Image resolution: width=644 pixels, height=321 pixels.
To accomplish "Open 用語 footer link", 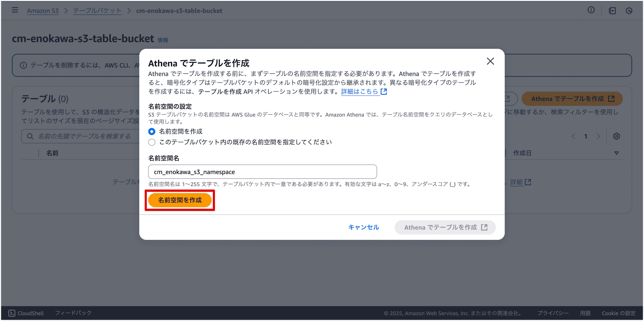I will (x=585, y=313).
